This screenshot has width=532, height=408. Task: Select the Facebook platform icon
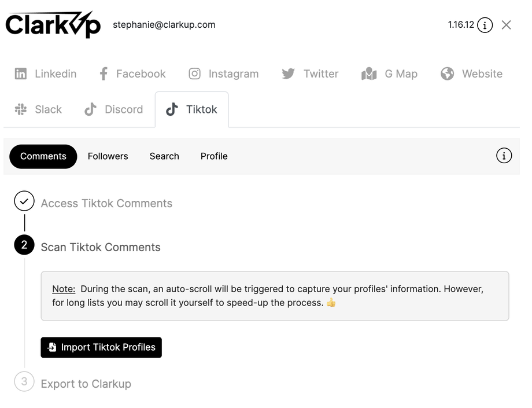coord(104,74)
